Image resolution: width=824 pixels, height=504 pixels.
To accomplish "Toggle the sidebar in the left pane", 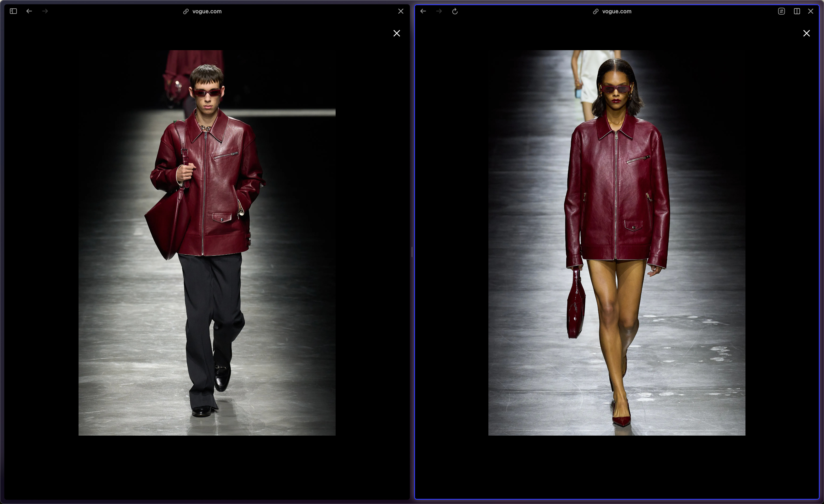I will (13, 11).
